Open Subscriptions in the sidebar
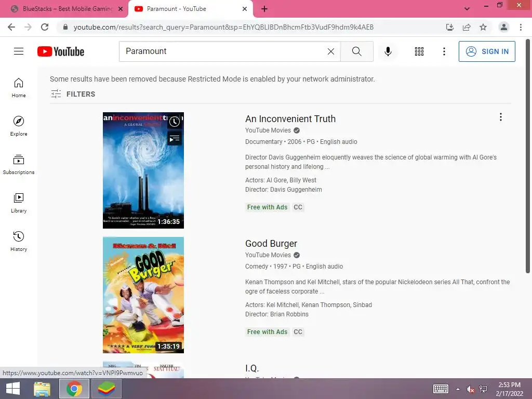Screen dimensions: 532x399 click(19, 164)
